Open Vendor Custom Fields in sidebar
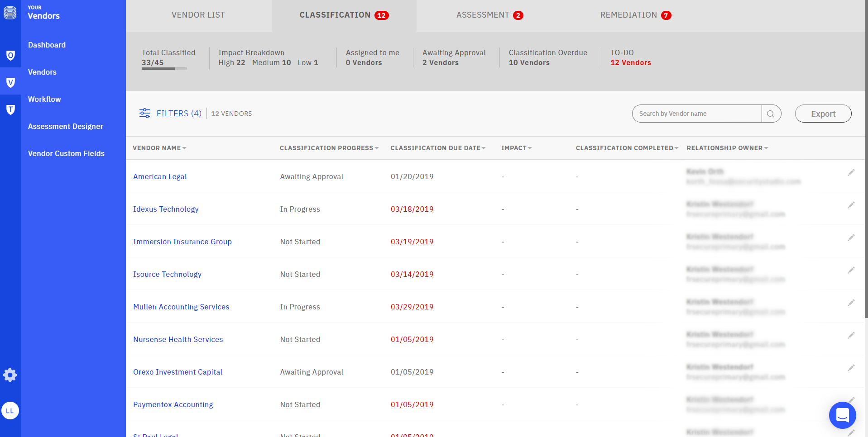Screen dimensions: 868x437 click(66, 153)
